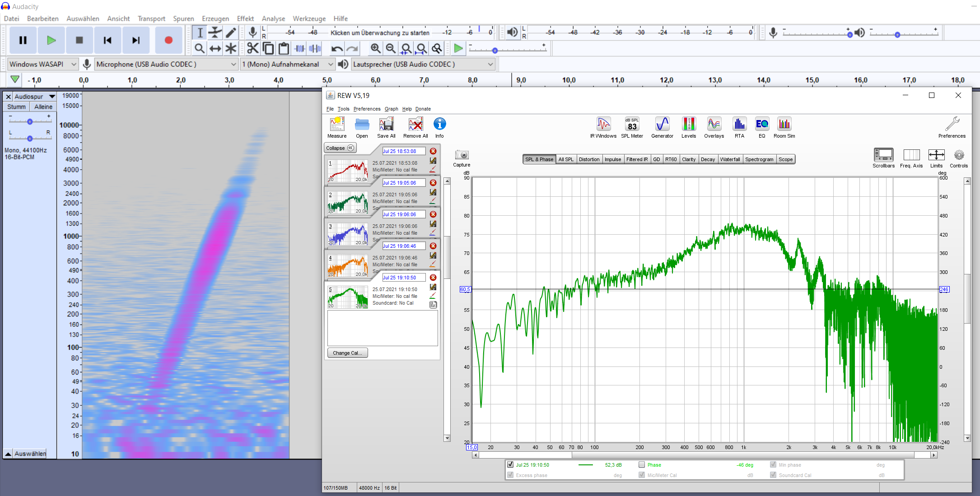The width and height of the screenshot is (980, 496).
Task: Select the Audacity Zoom magnifier tool
Action: pos(200,48)
